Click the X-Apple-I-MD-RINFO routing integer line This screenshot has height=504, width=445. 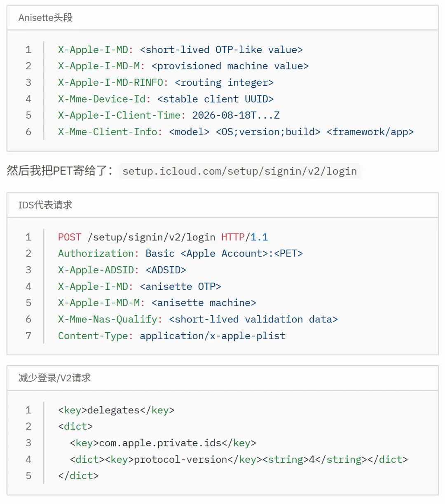click(x=166, y=83)
